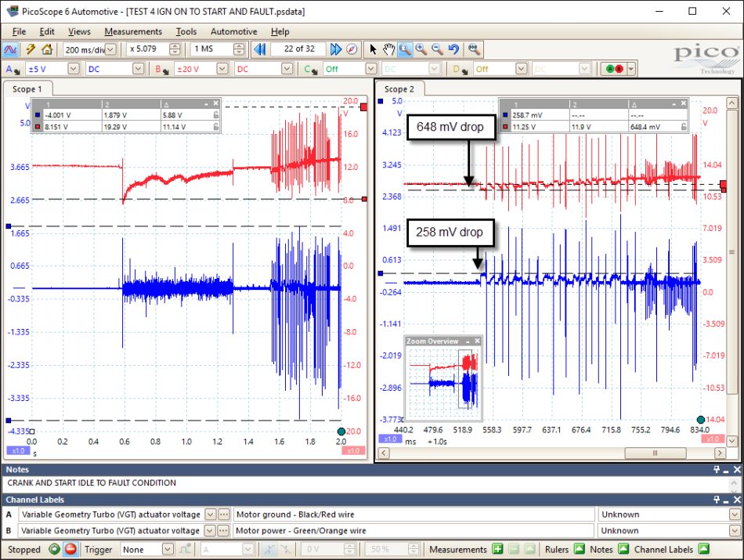The width and height of the screenshot is (744, 560).
Task: Click the x 5.079 zoom factor stepper
Action: tap(175, 49)
